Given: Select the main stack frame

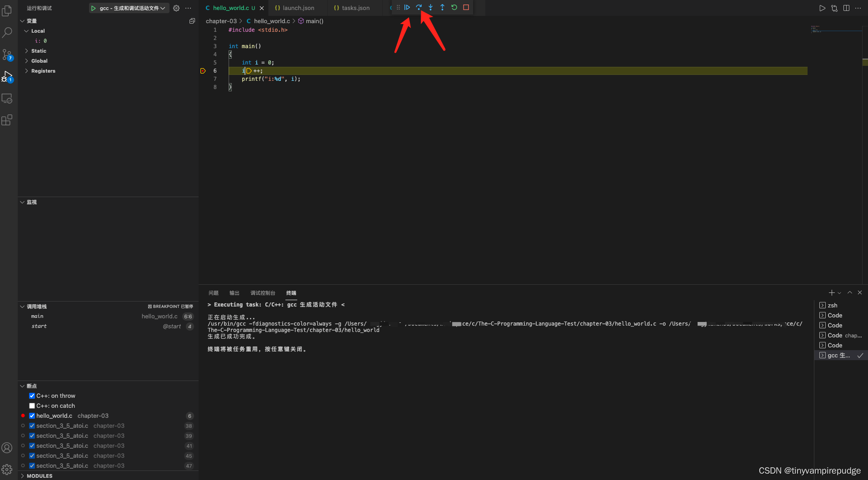Looking at the screenshot, I should 108,317.
